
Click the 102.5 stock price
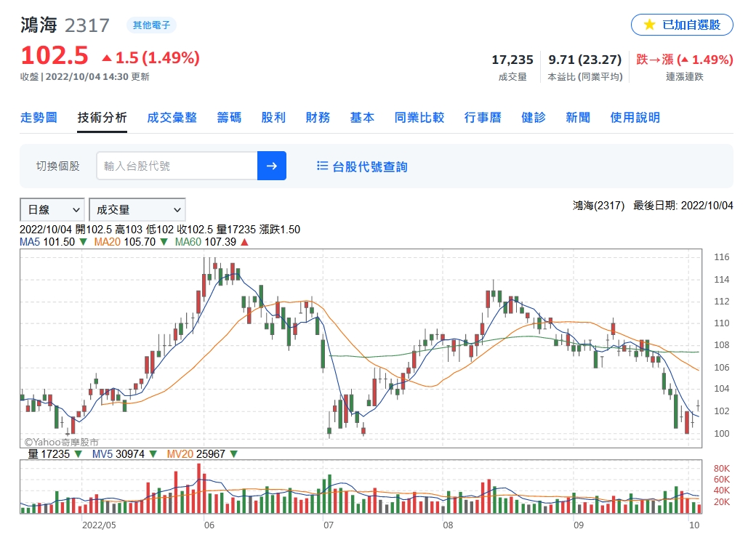pos(55,55)
